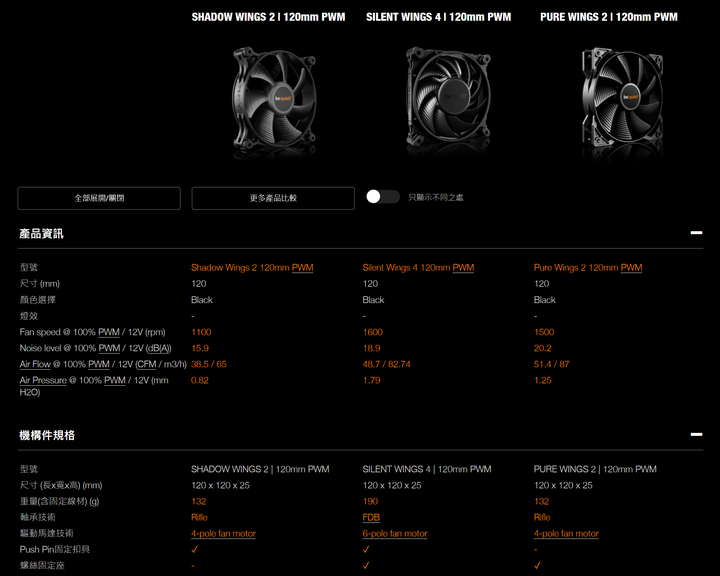The width and height of the screenshot is (720, 576).
Task: Select the 1600 rpm fan speed value
Action: 372,332
